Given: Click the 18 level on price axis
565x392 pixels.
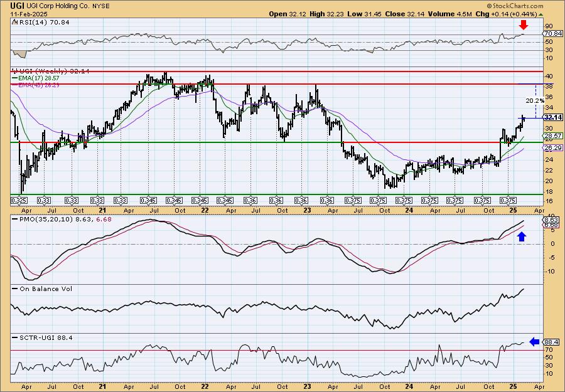Looking at the screenshot, I should click(549, 191).
